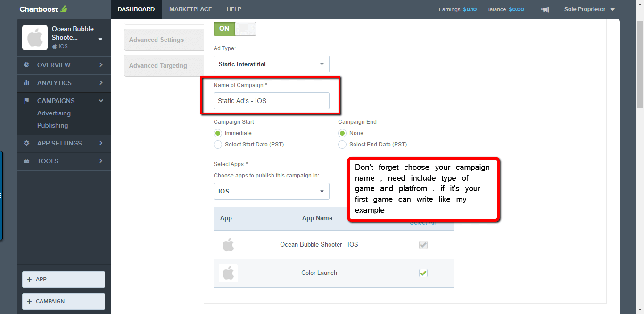Click the add APP button
The image size is (644, 314).
pos(64,279)
